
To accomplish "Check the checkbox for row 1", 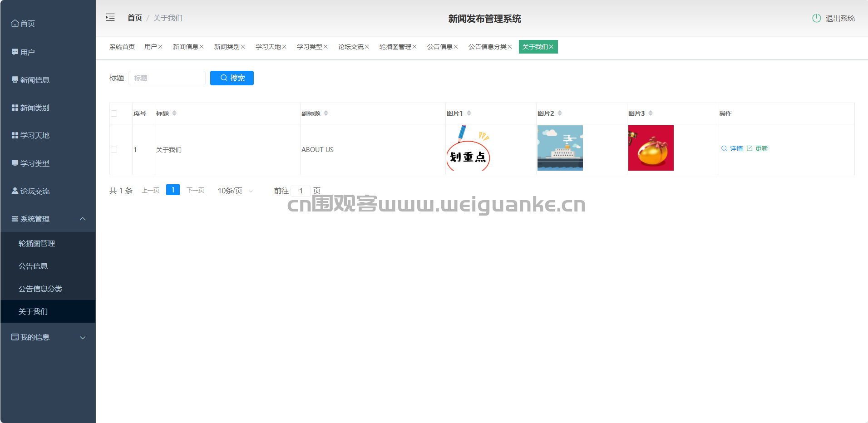I will (x=114, y=150).
